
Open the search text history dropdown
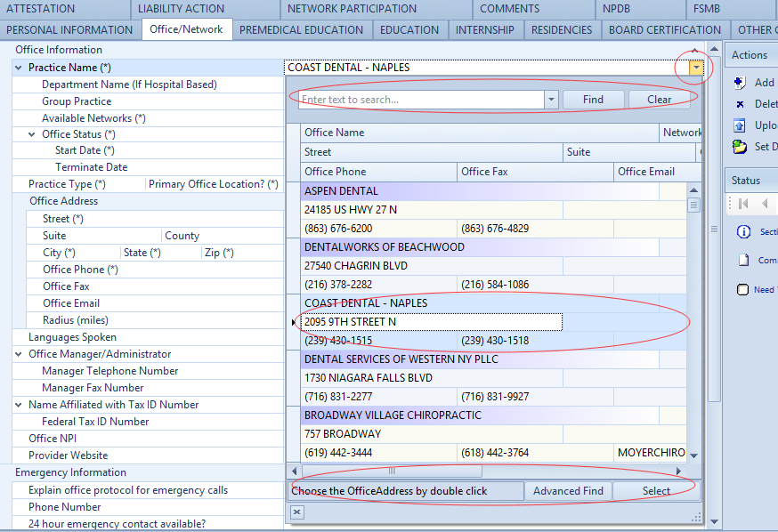click(551, 100)
